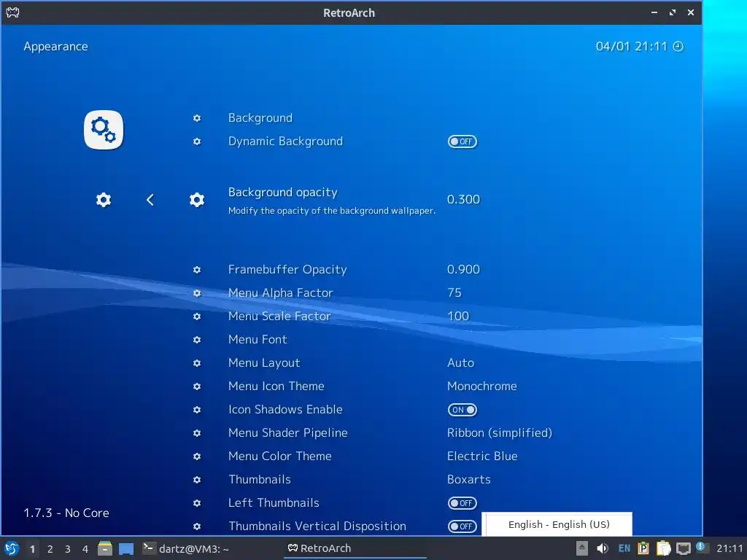Select the Menu Shader Pipeline entry

point(287,433)
